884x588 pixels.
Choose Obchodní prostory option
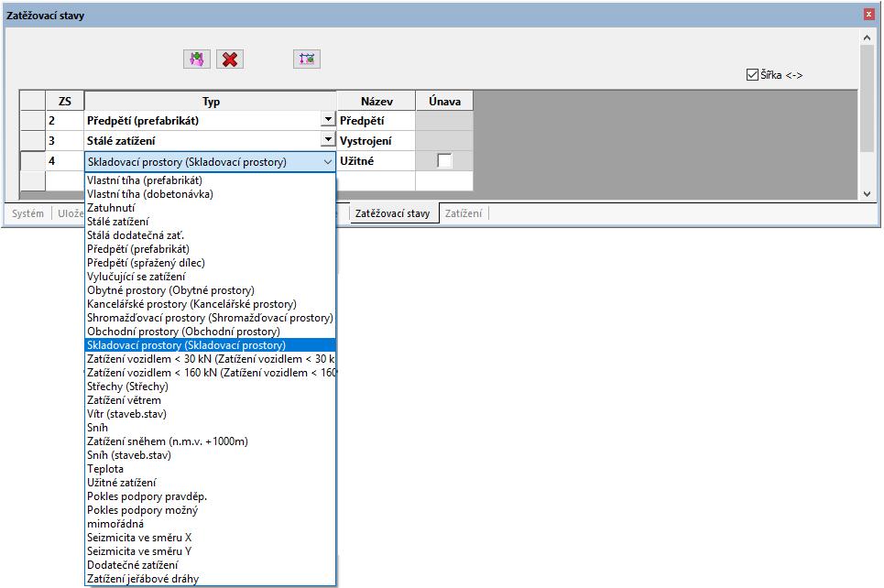pyautogui.click(x=211, y=332)
